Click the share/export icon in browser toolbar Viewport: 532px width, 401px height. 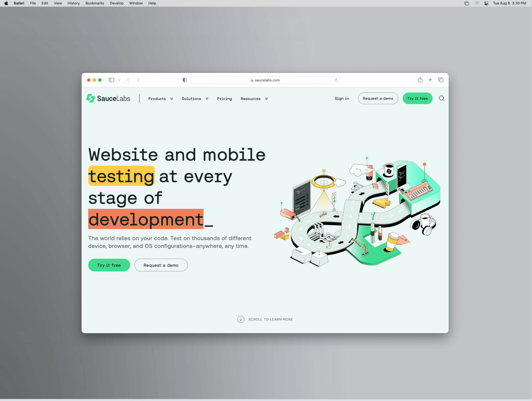tap(420, 80)
